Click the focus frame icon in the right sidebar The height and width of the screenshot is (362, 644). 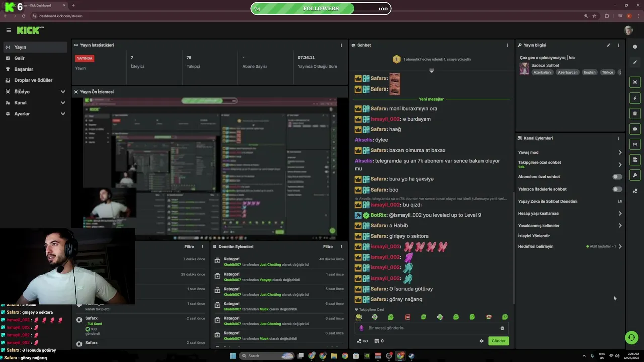635,82
